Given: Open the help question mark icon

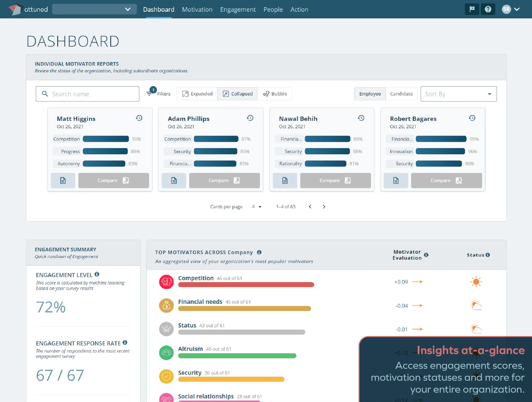Looking at the screenshot, I should (488, 9).
